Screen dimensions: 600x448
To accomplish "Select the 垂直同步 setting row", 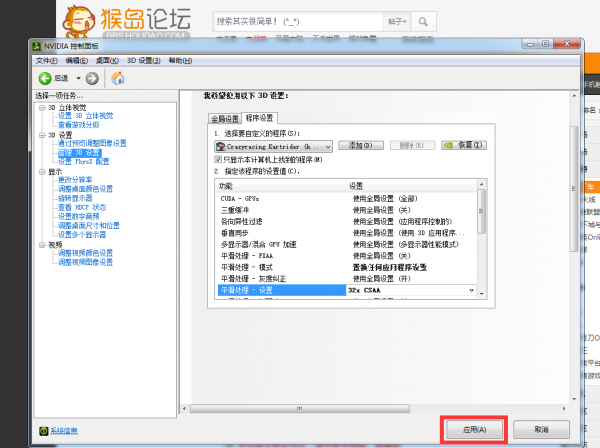I will [x=347, y=233].
